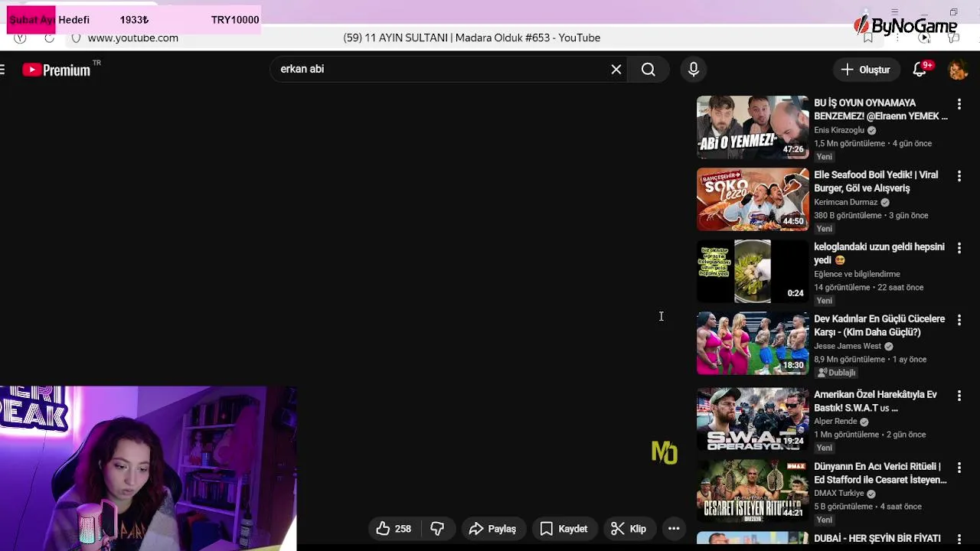
Task: Click the Dublajlı badge
Action: tap(836, 373)
